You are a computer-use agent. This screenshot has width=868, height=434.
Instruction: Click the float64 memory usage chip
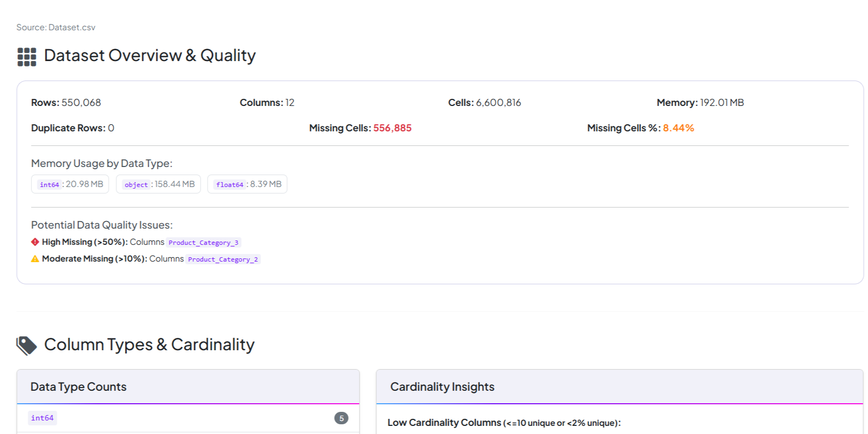tap(248, 184)
